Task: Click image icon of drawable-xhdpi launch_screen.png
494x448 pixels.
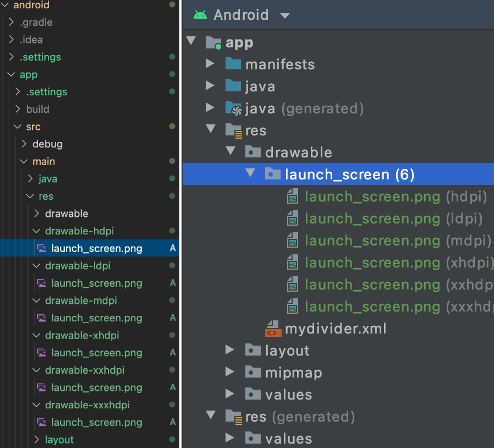Action: [42, 352]
